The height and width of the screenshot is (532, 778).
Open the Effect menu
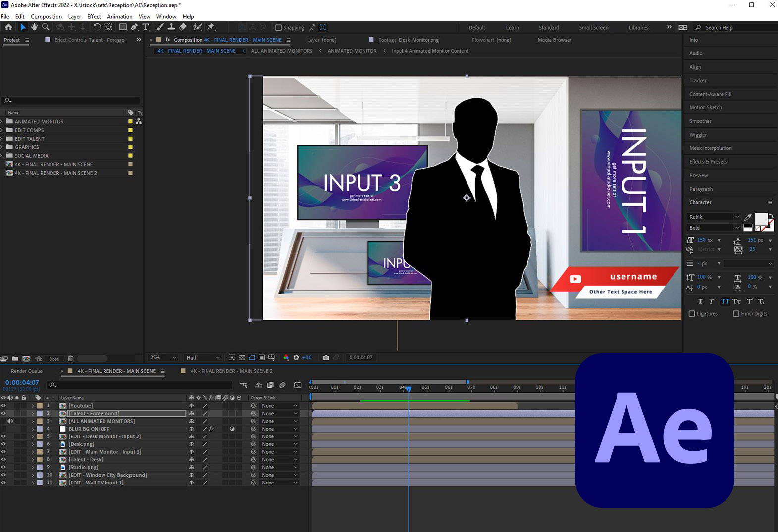(x=94, y=16)
